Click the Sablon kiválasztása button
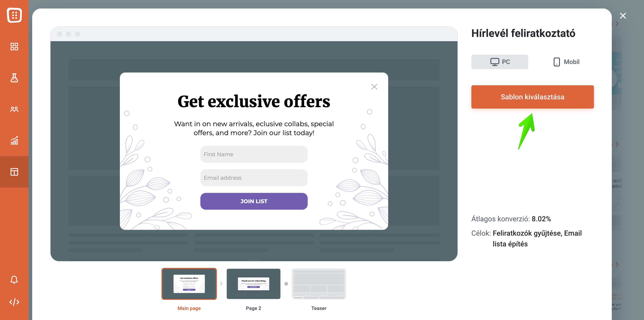Viewport: 644px width, 320px height. (x=532, y=97)
